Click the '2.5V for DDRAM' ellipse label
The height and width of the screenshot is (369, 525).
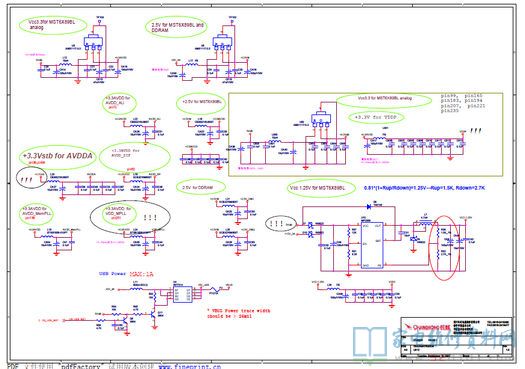click(200, 188)
